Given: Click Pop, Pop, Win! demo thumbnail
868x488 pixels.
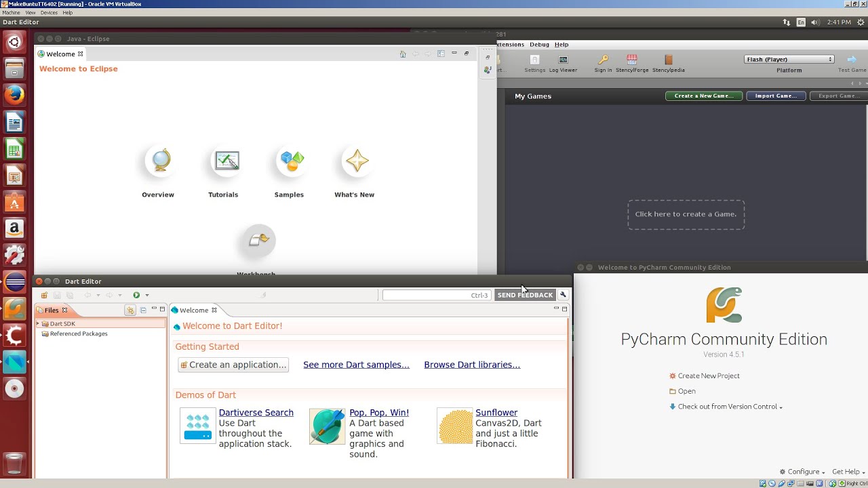Looking at the screenshot, I should tap(327, 426).
